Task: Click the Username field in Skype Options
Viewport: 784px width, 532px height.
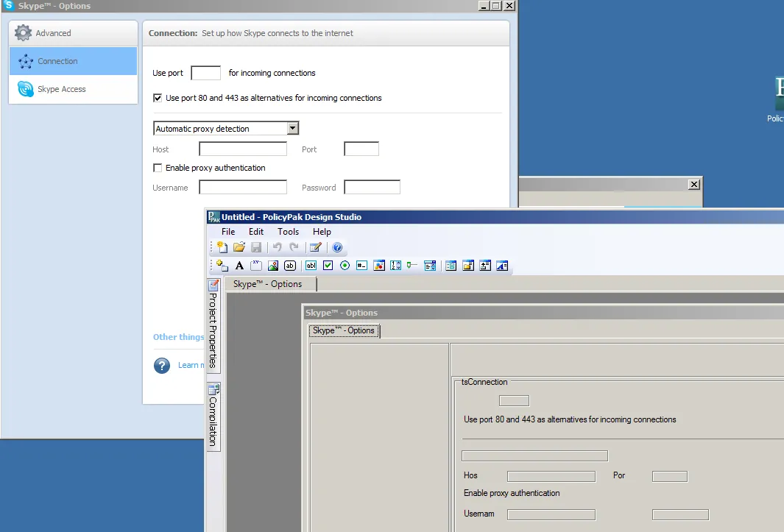Action: click(243, 188)
